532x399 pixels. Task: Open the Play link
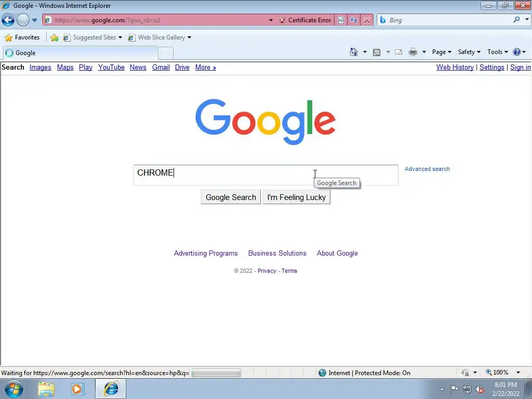[86, 67]
